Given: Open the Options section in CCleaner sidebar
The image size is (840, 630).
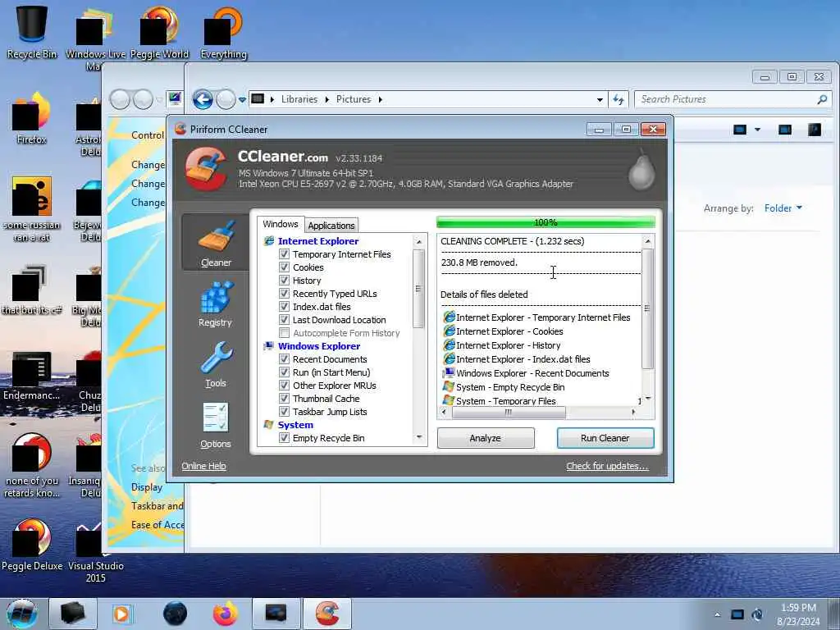Looking at the screenshot, I should point(216,426).
